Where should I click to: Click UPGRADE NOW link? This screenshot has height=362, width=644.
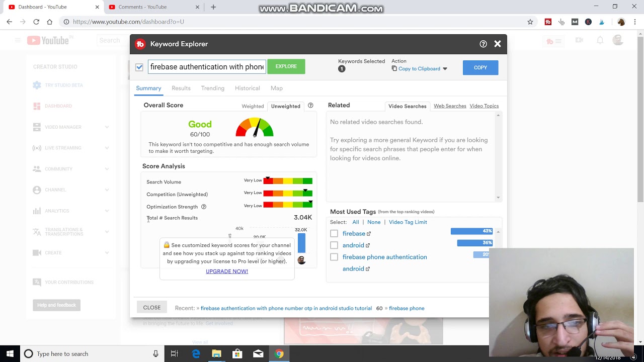click(x=227, y=271)
